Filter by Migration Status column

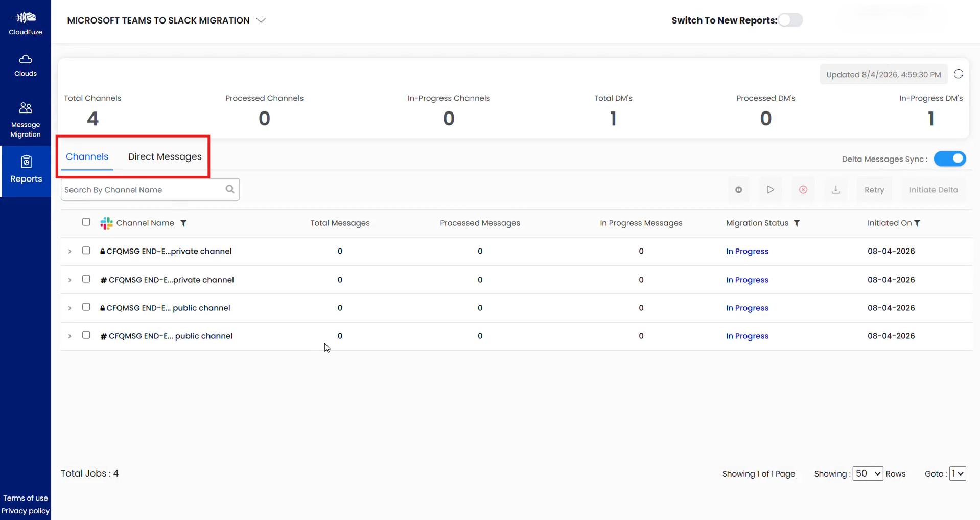(797, 223)
